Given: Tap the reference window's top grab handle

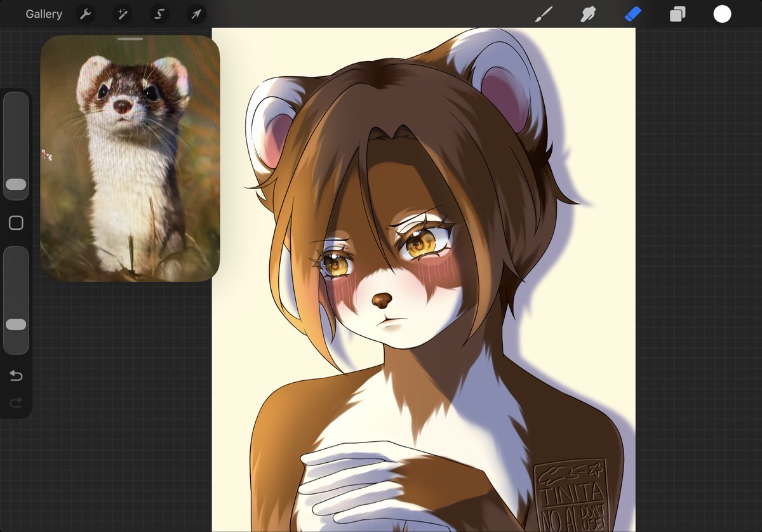Looking at the screenshot, I should (130, 39).
